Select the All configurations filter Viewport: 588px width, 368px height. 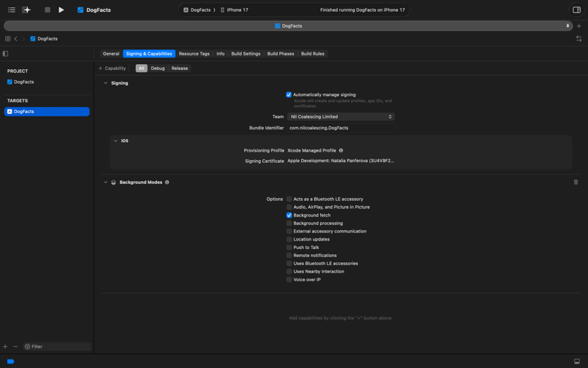click(x=141, y=68)
